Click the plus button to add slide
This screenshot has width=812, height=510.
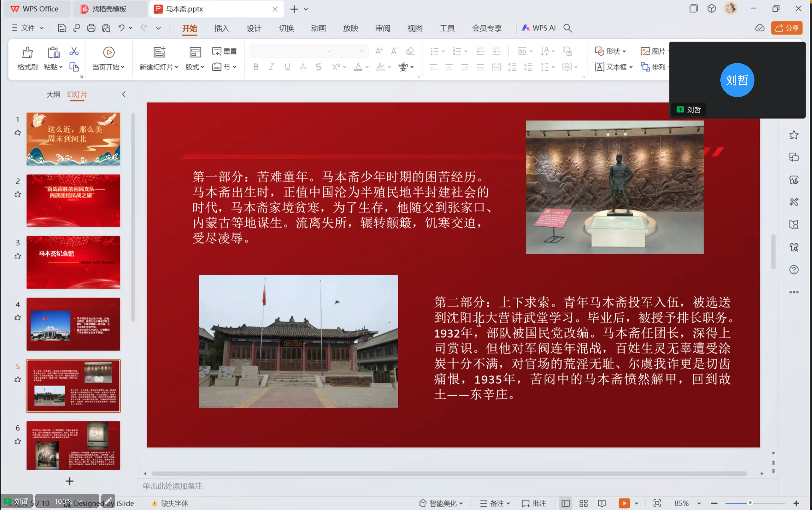69,481
